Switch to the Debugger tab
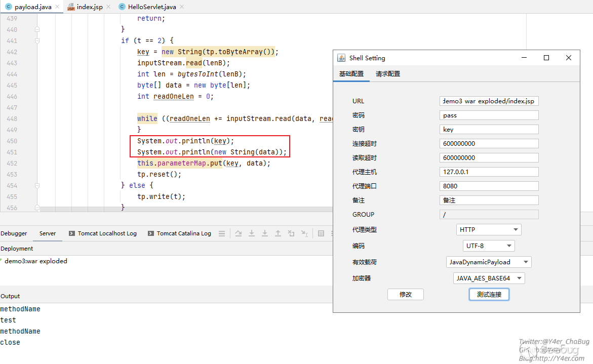 pyautogui.click(x=14, y=233)
